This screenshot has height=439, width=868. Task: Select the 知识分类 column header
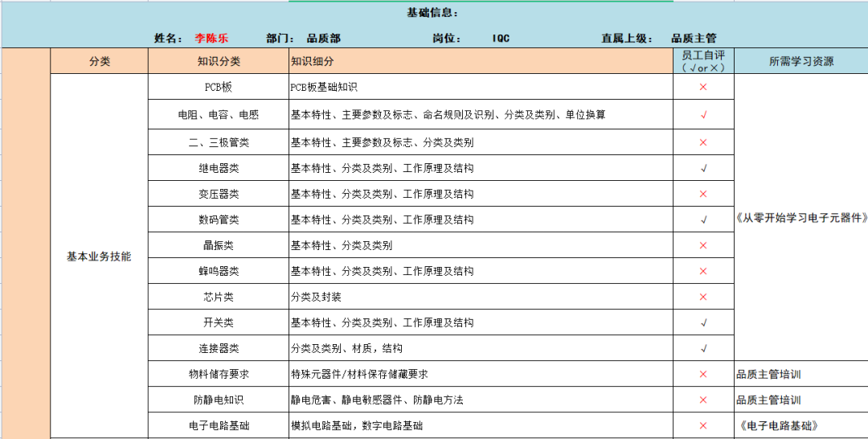(219, 61)
